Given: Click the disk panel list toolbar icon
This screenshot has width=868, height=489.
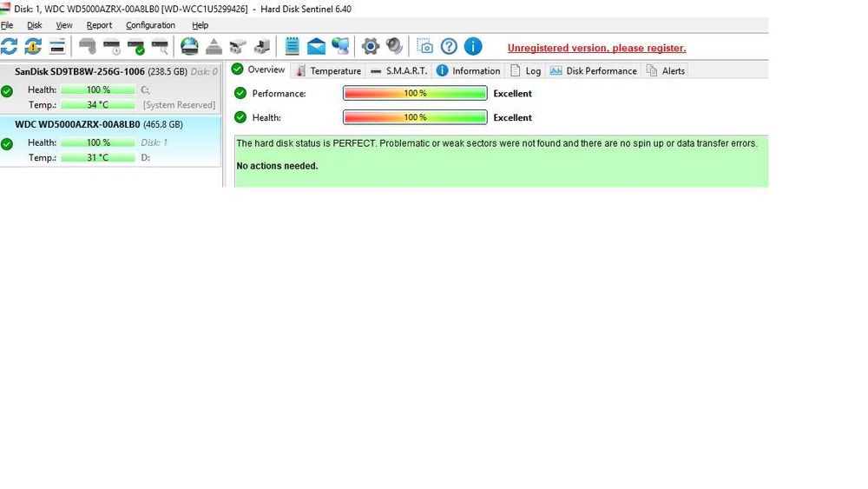Looking at the screenshot, I should click(57, 47).
